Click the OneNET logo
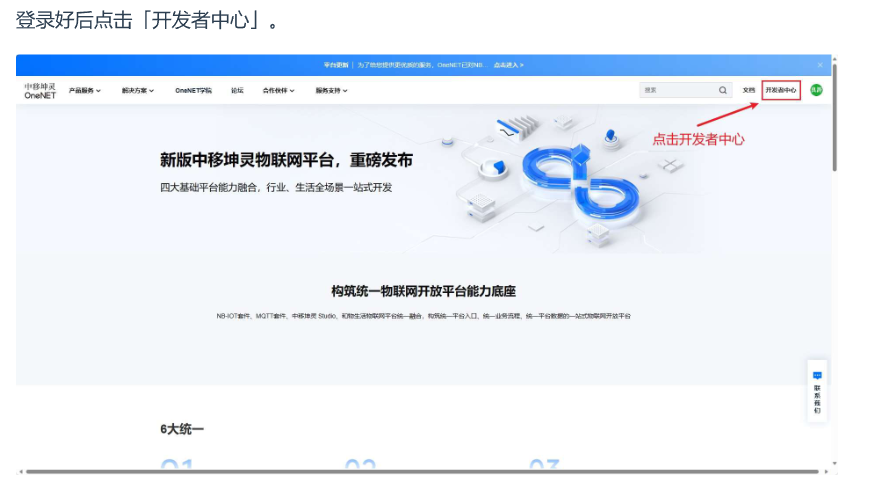 (x=40, y=91)
